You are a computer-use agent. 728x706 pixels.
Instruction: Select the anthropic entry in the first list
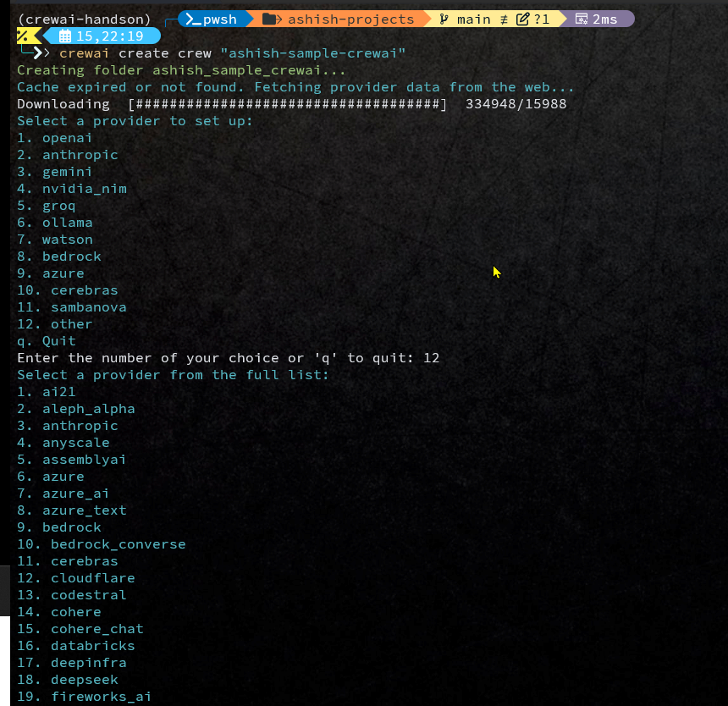pos(80,155)
